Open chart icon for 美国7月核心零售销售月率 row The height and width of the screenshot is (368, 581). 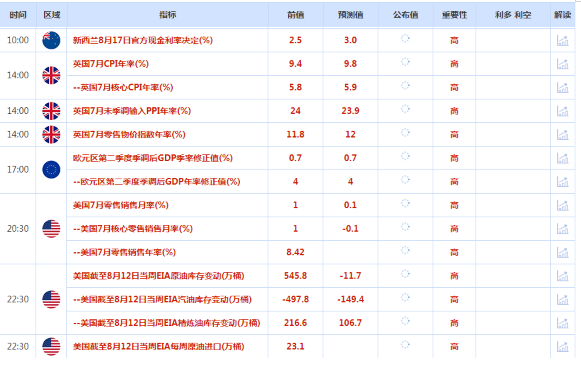coord(562,229)
